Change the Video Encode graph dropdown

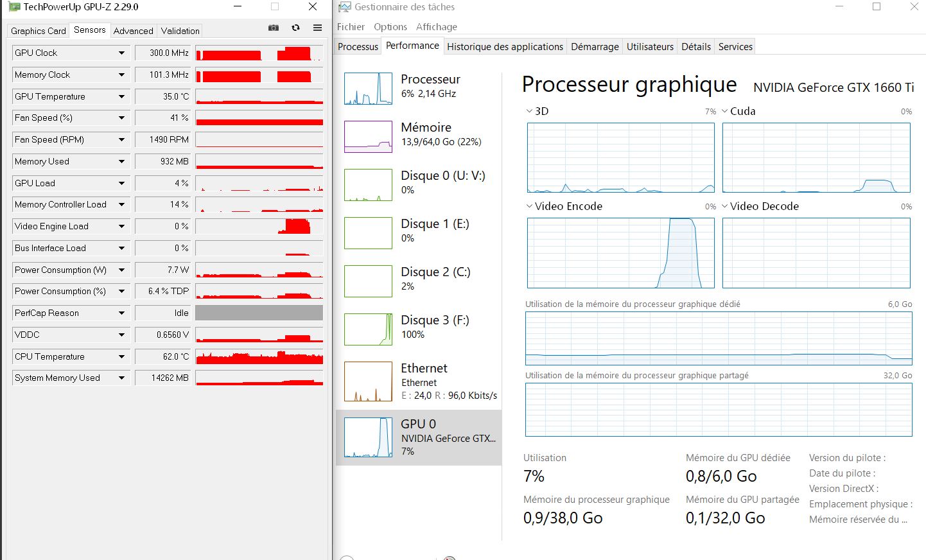click(x=564, y=206)
